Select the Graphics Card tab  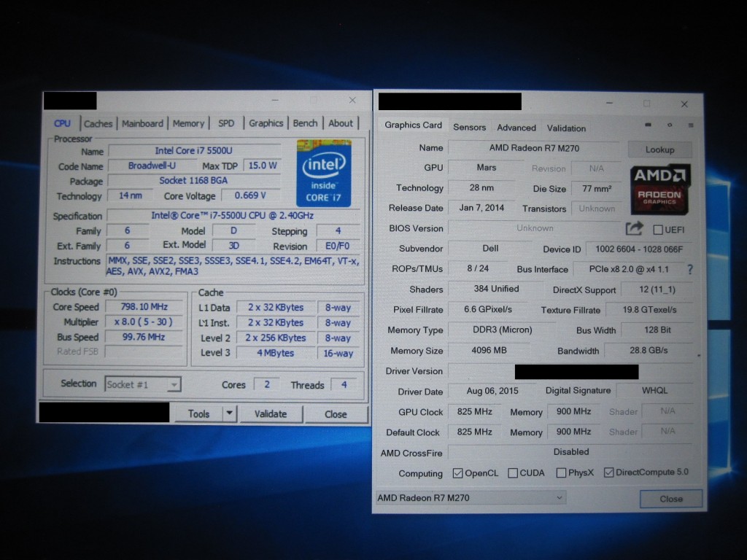click(413, 125)
